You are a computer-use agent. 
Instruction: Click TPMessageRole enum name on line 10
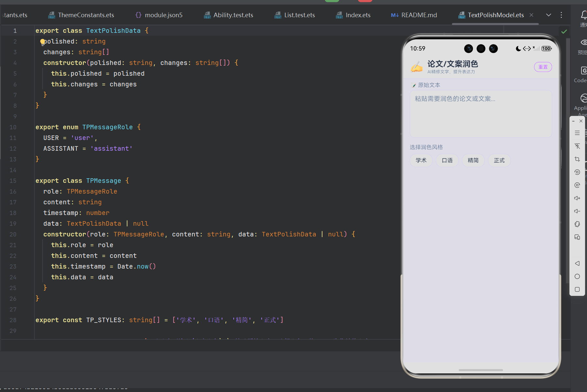(x=108, y=127)
